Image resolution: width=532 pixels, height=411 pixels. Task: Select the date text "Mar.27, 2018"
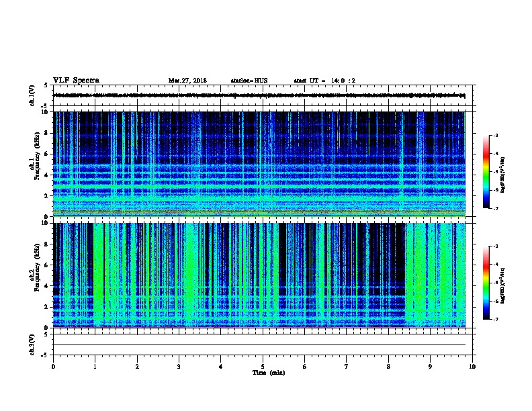tap(187, 81)
